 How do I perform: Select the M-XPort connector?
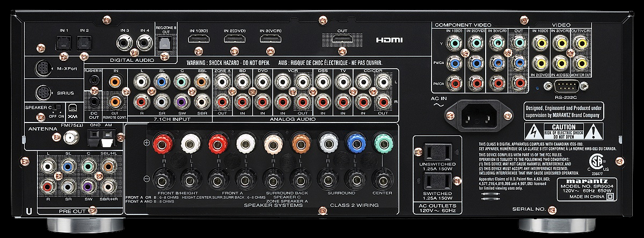coord(45,68)
